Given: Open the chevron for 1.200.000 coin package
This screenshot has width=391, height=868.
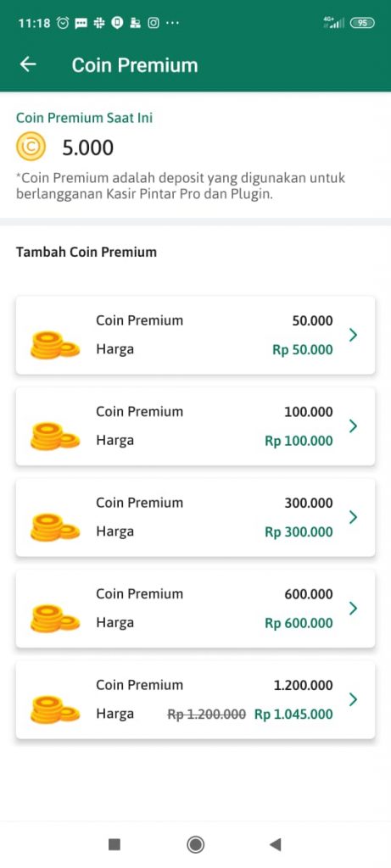Looking at the screenshot, I should pyautogui.click(x=354, y=699).
